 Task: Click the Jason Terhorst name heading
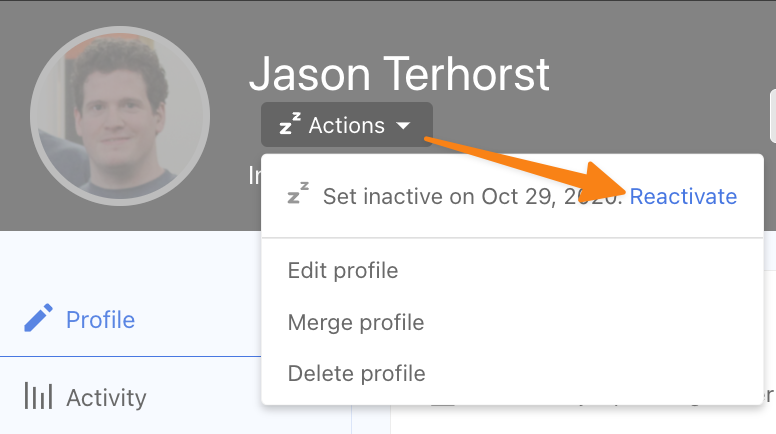click(x=399, y=74)
